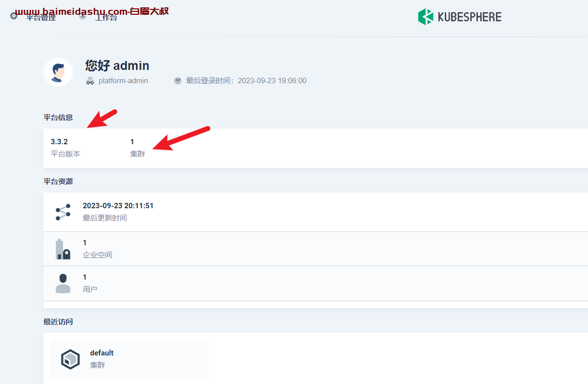
Task: Click the platform version 3.3.2 entry
Action: (65, 148)
